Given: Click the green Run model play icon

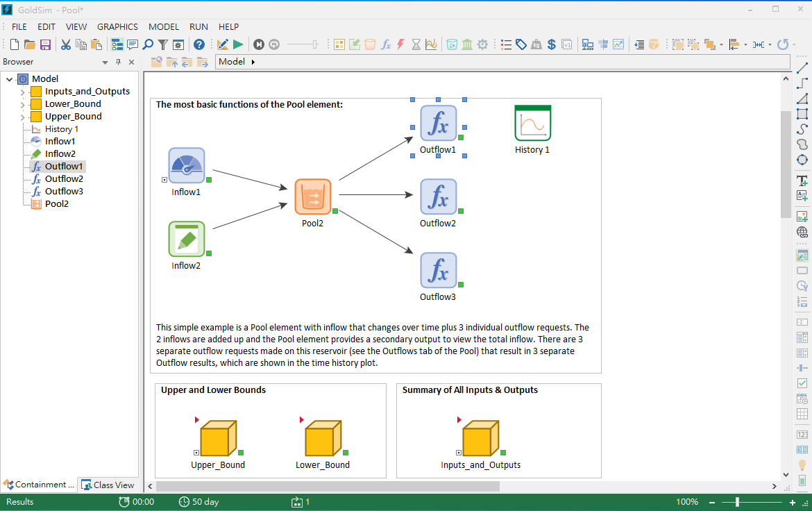Looking at the screenshot, I should [x=238, y=44].
